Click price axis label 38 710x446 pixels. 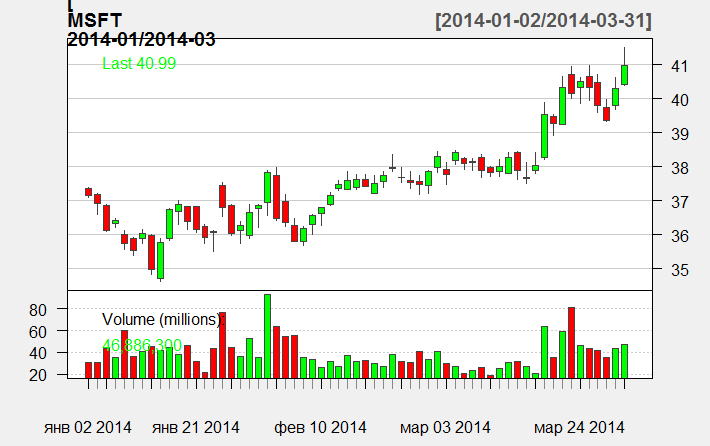(679, 168)
